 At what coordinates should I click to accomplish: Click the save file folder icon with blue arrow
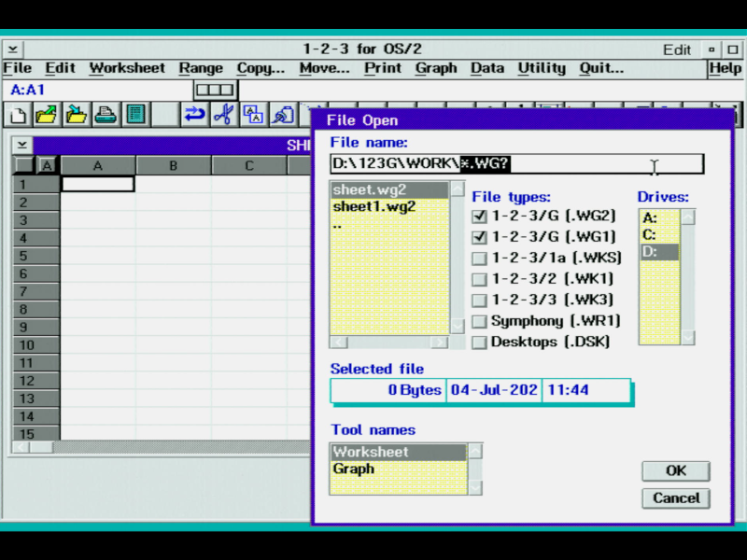coord(77,115)
